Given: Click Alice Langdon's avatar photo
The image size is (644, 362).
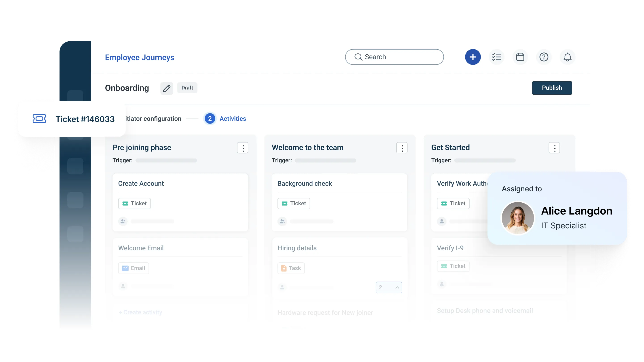Looking at the screenshot, I should tap(518, 218).
